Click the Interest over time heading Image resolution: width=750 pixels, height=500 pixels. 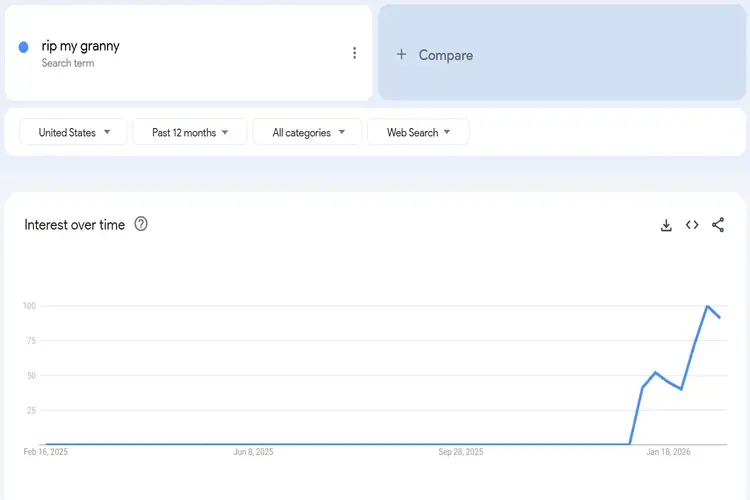point(75,225)
